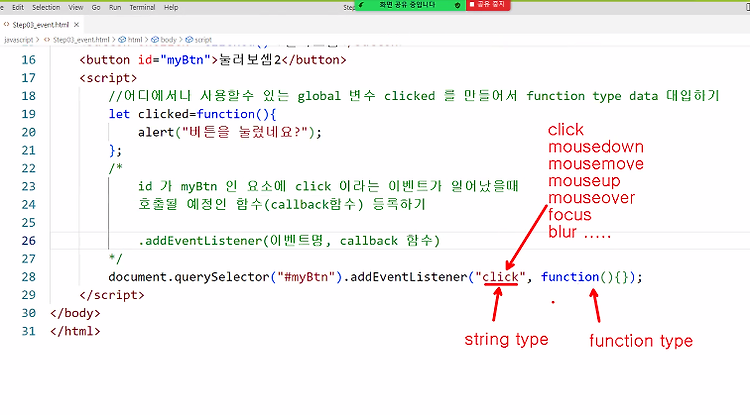Click the alert("버튼을 눌렀네요?") statement
The image size is (750, 415).
(230, 132)
